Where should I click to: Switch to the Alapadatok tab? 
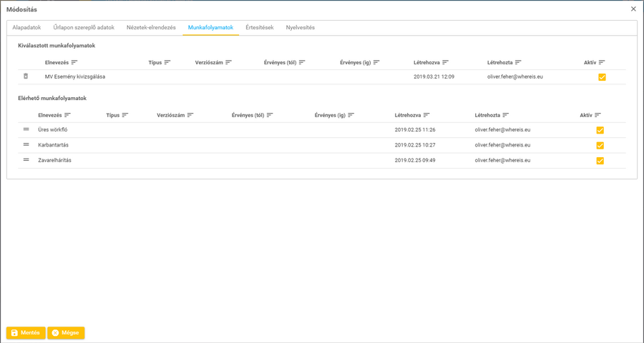pyautogui.click(x=26, y=28)
